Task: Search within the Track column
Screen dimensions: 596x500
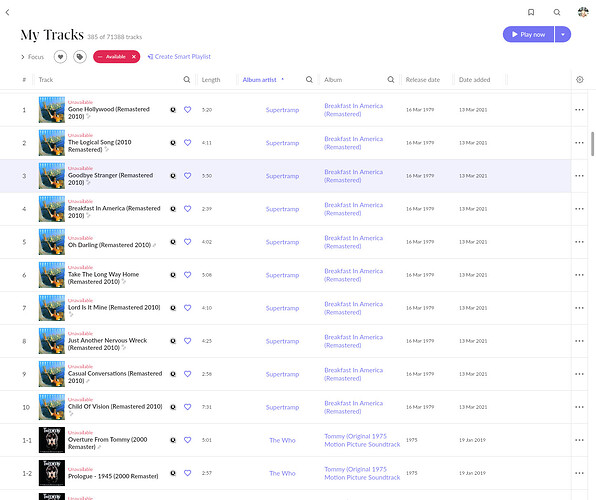Action: tap(187, 79)
